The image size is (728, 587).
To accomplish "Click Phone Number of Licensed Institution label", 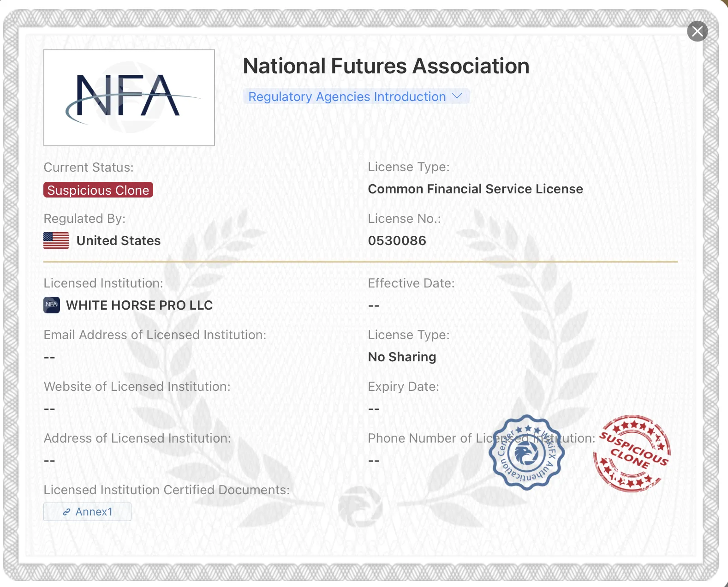I will [482, 438].
